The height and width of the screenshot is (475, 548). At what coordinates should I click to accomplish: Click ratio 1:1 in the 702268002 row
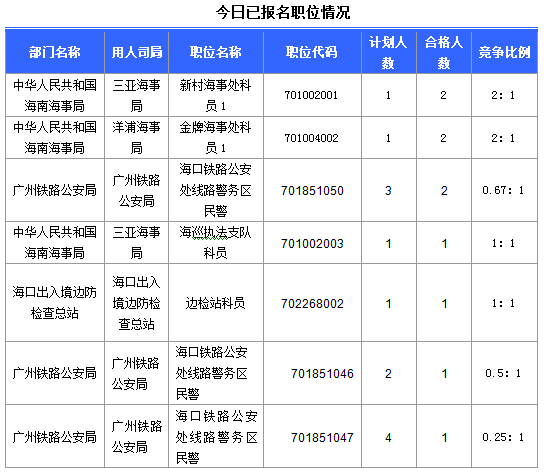(x=503, y=303)
